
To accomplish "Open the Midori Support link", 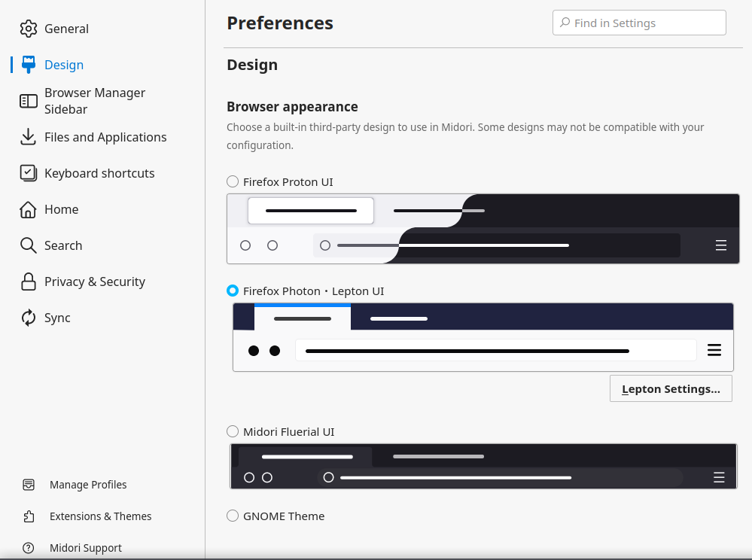I will pyautogui.click(x=86, y=547).
